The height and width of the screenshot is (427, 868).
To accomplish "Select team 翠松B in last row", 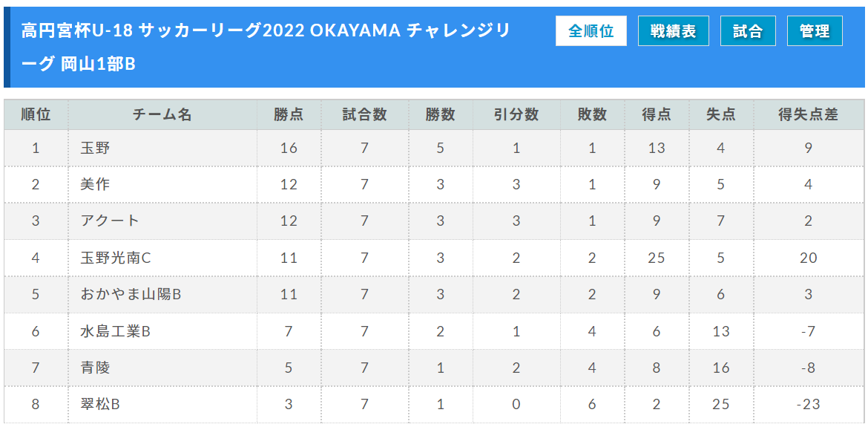I will [x=100, y=404].
